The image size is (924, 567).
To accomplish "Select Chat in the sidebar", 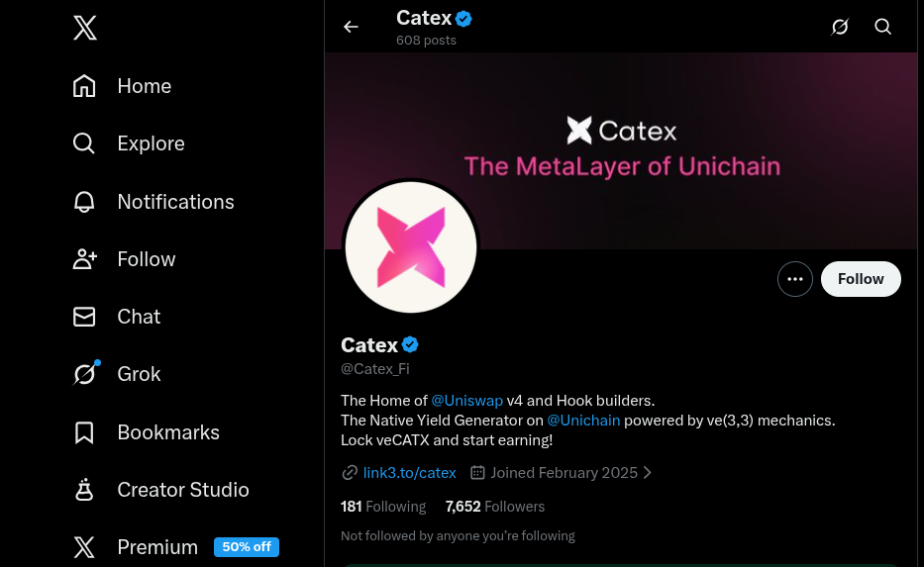I will (139, 317).
